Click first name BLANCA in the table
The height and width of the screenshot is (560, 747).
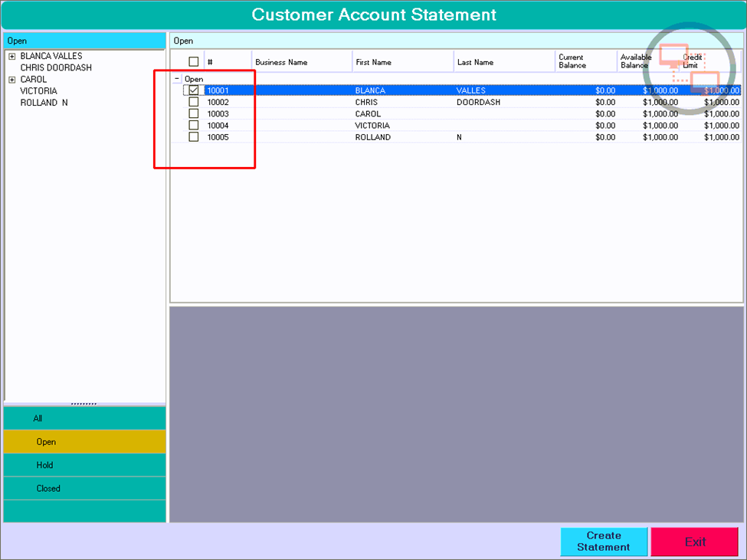[370, 90]
